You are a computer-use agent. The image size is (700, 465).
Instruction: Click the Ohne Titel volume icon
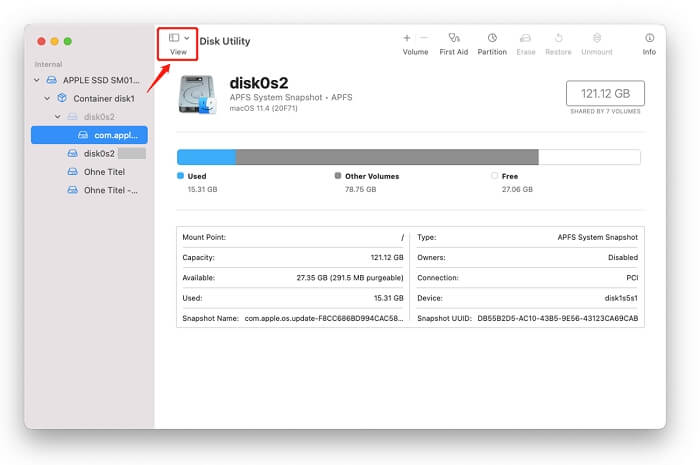click(72, 171)
